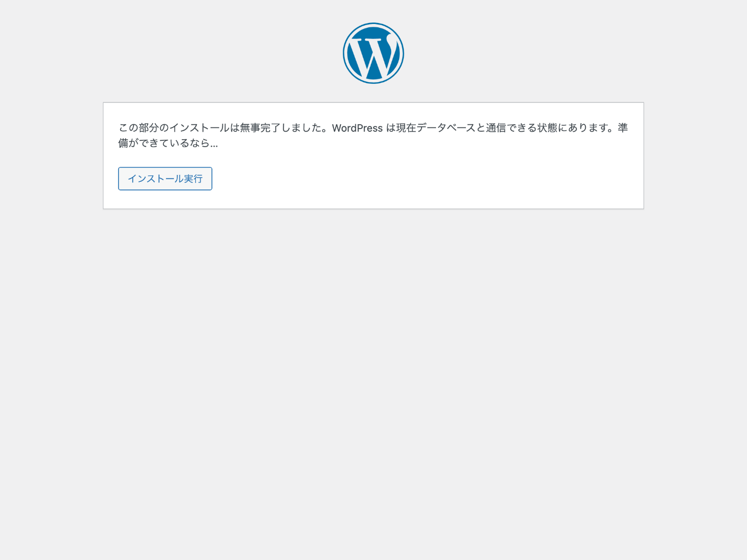The image size is (747, 560).
Task: Click the bottom edge of the white panel
Action: (x=373, y=209)
